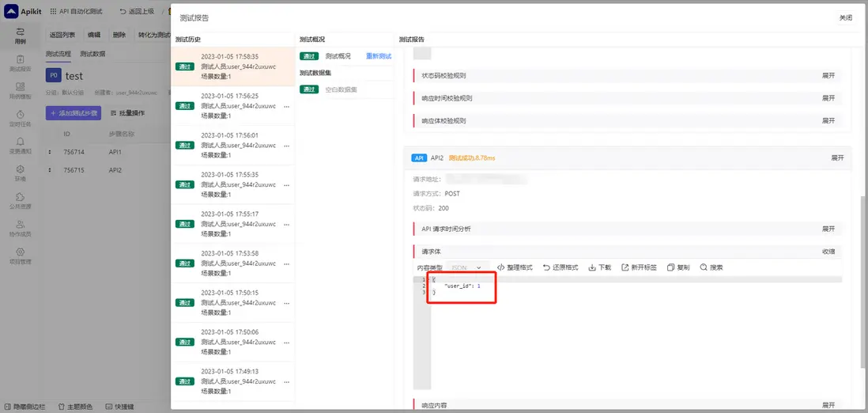Click 用例 icon in the background sidebar
868x413 pixels.
pos(21,32)
